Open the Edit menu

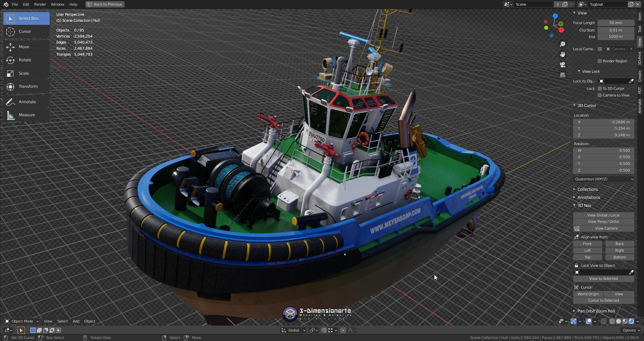click(x=26, y=4)
